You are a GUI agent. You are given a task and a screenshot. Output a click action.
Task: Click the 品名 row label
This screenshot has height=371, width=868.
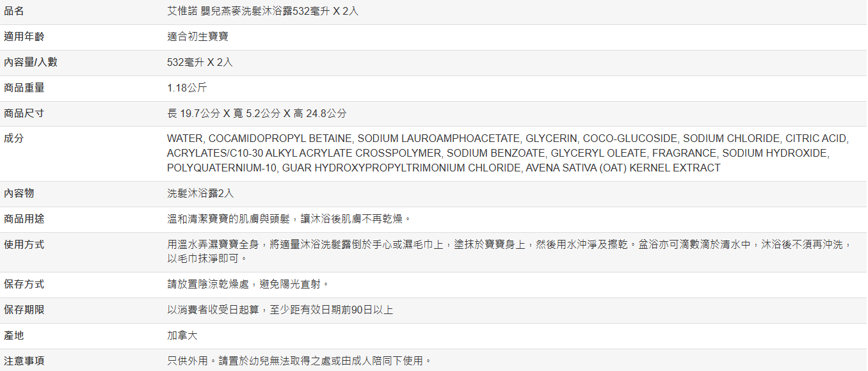click(x=14, y=12)
